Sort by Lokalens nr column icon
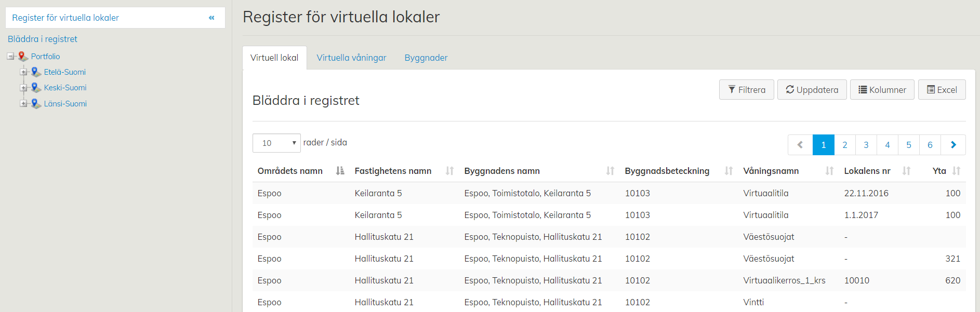Image resolution: width=980 pixels, height=312 pixels. 906,171
